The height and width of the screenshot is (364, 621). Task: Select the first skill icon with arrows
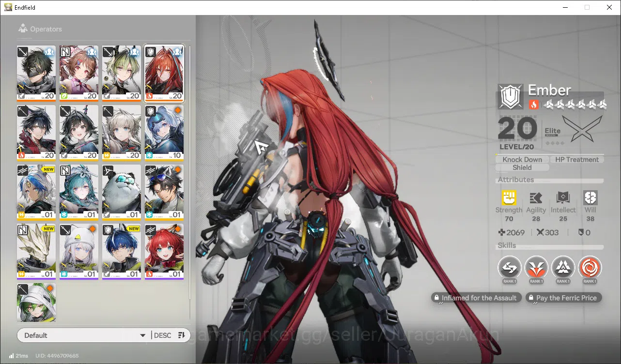coord(510,267)
